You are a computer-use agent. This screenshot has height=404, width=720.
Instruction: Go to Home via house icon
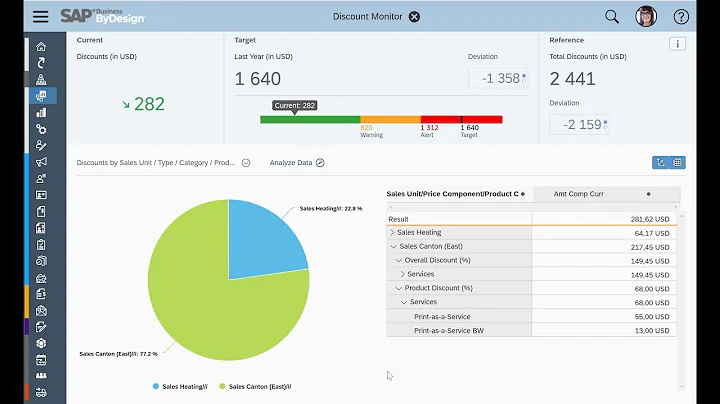(x=41, y=46)
